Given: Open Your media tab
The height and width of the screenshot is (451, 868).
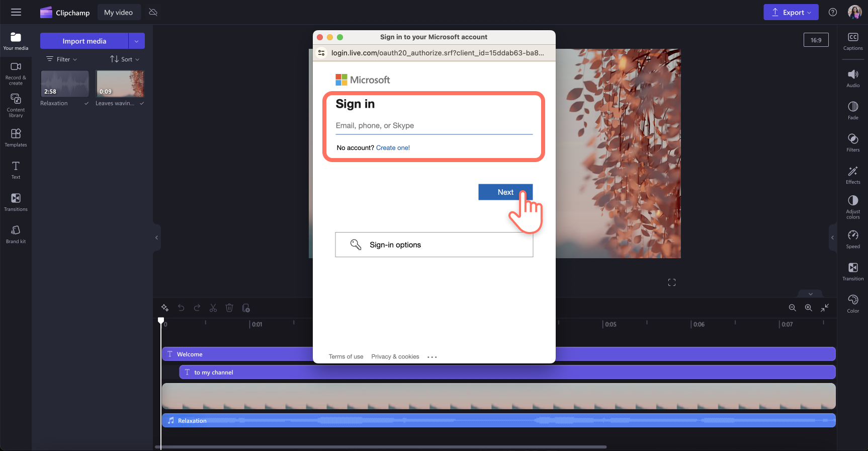Looking at the screenshot, I should (x=16, y=41).
